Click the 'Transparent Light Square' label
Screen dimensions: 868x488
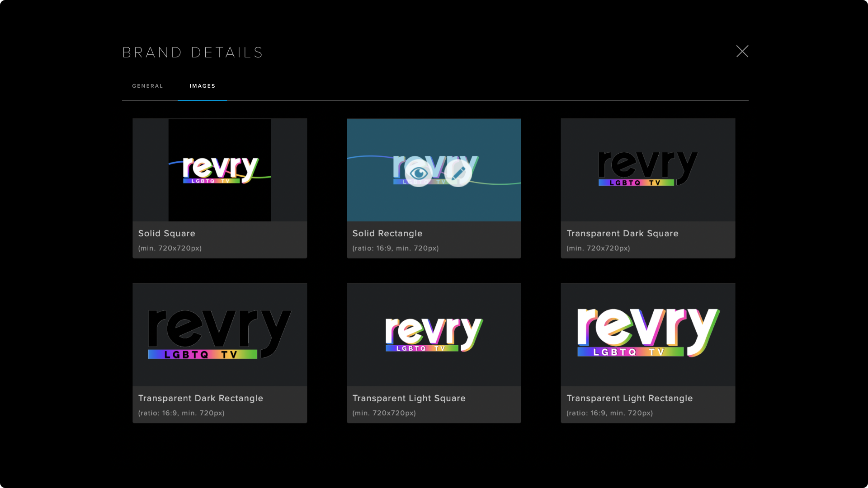(x=409, y=399)
